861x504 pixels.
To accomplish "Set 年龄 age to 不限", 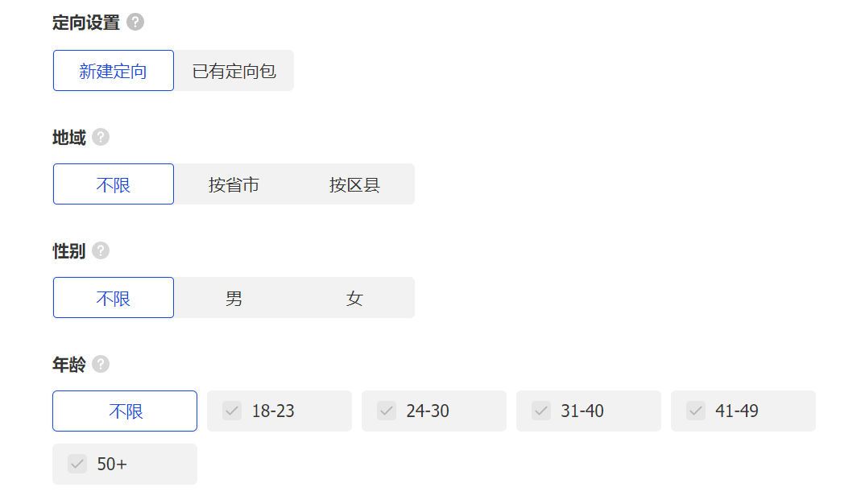I will 125,411.
